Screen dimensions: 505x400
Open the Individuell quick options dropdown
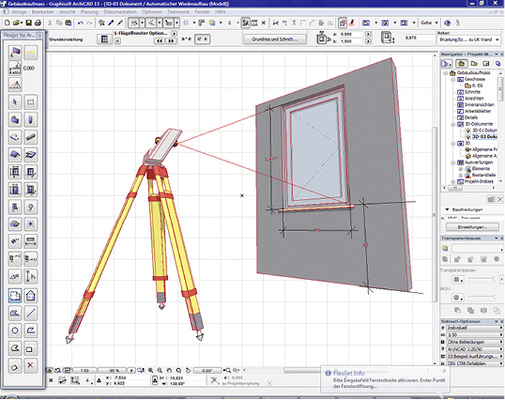[x=474, y=328]
